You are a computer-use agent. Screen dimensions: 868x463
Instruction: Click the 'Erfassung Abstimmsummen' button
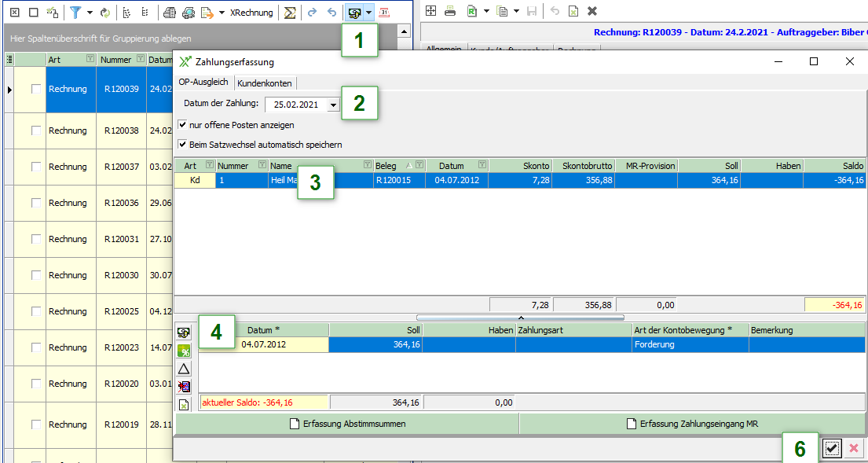(x=346, y=424)
